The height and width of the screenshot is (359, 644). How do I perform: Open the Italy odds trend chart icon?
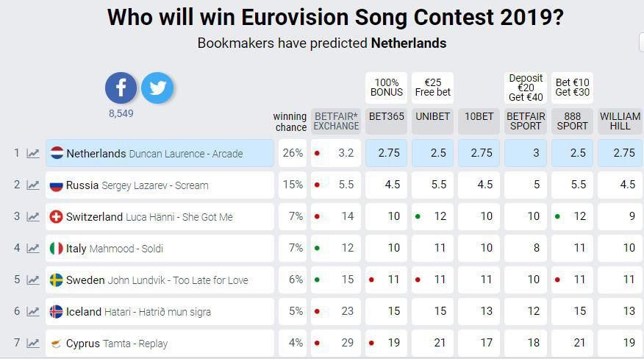click(x=33, y=249)
